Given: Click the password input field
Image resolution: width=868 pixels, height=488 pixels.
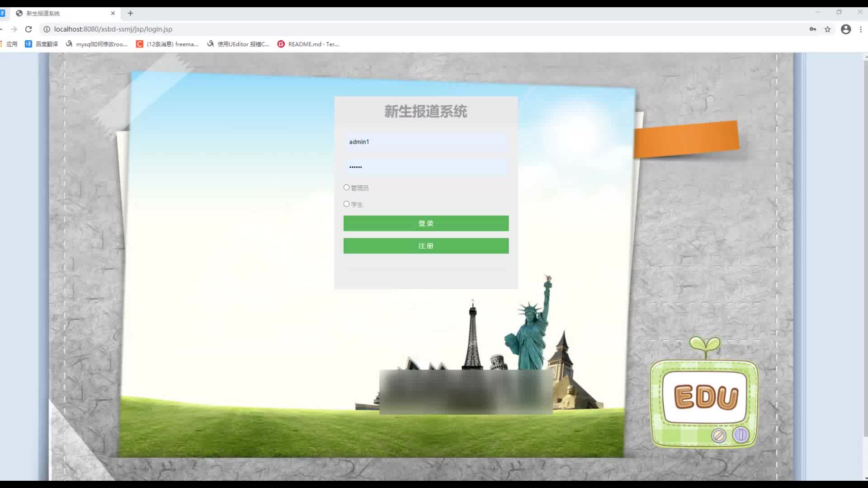Looking at the screenshot, I should pos(426,167).
